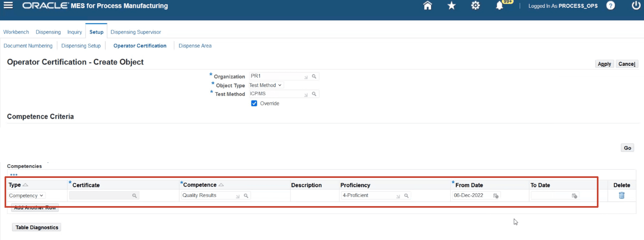The height and width of the screenshot is (240, 644).
Task: Click Add Another Row button
Action: 35,208
